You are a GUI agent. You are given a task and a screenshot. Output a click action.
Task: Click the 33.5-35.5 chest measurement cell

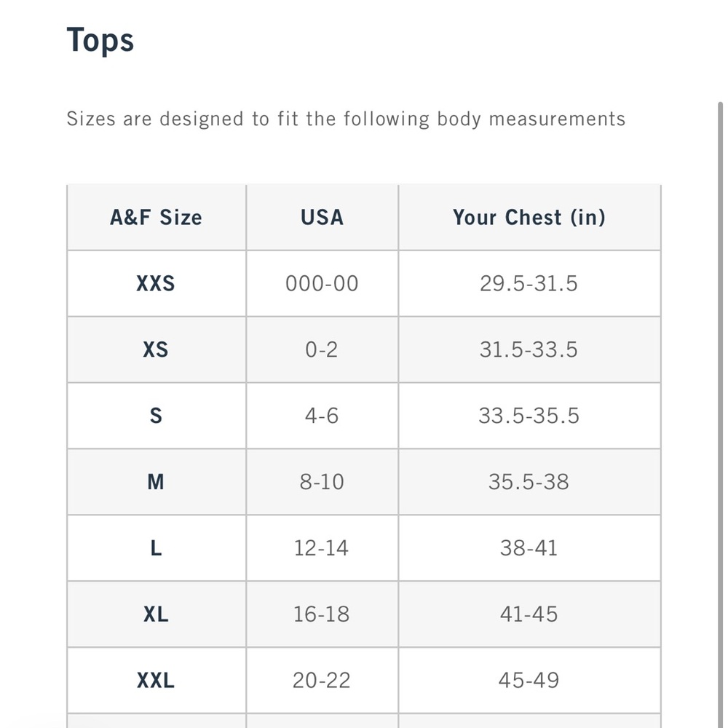(529, 416)
